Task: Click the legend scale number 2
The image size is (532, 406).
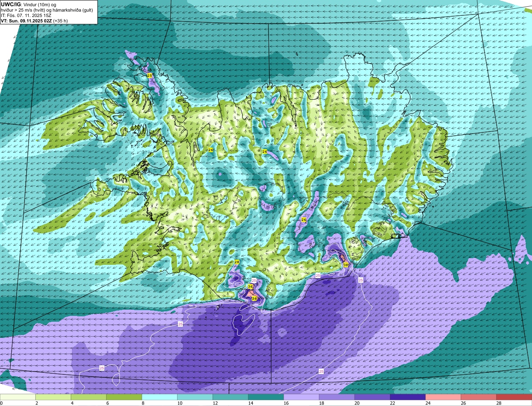Action: coord(37,403)
